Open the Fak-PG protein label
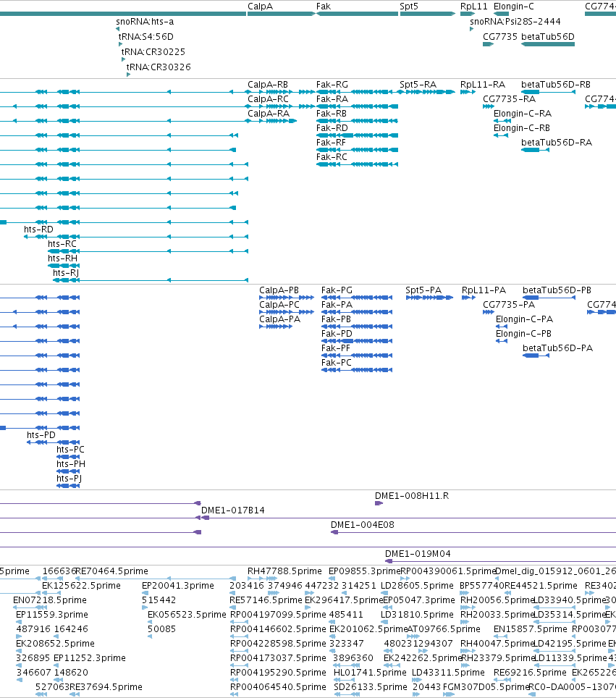 coord(337,290)
